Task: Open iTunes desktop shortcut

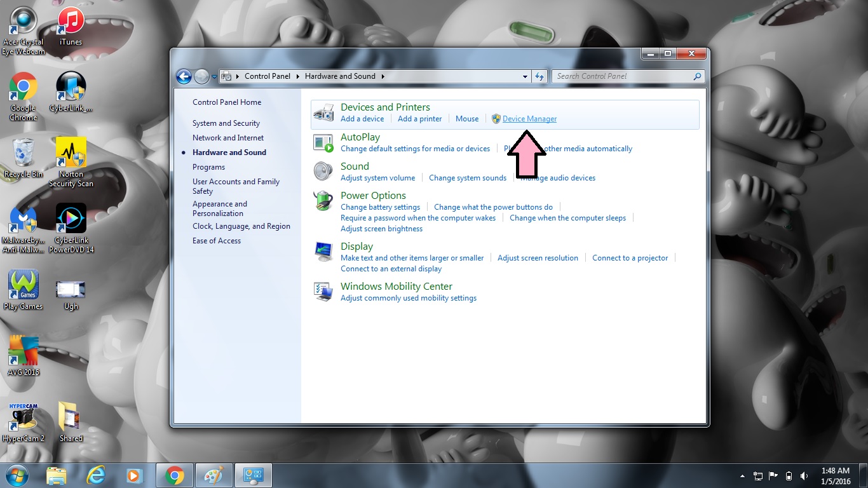Action: tap(71, 27)
